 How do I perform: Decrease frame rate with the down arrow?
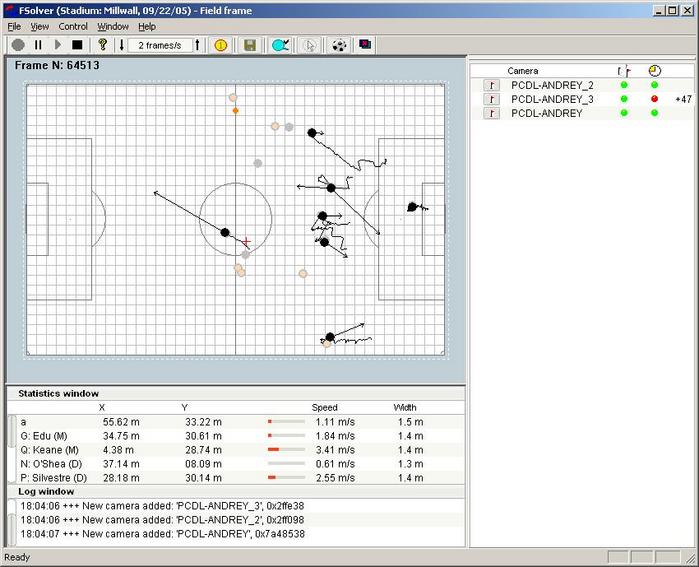122,45
